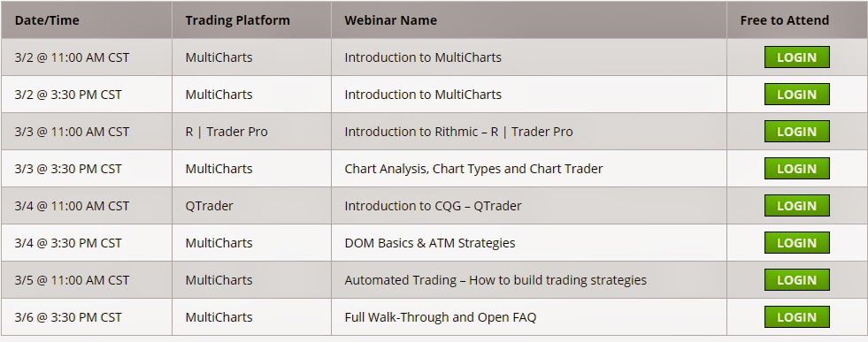Click LOGIN for CQG QTrader introduction
Screen dimensions: 868x342
click(x=796, y=206)
